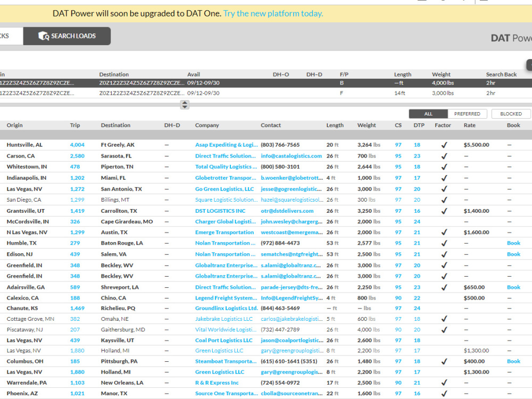Click otr@dstdelivers.com contact email

[287, 211]
